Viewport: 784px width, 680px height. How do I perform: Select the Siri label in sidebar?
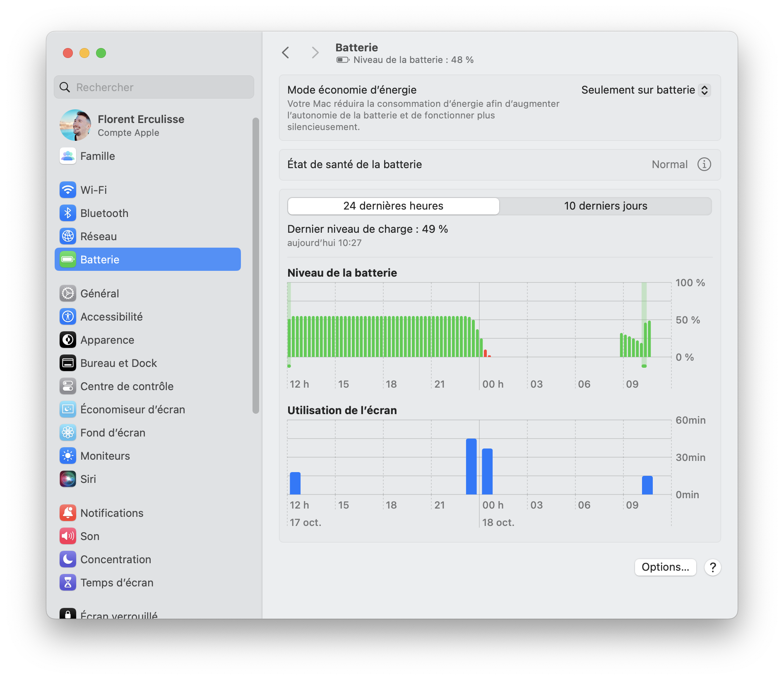pos(88,479)
